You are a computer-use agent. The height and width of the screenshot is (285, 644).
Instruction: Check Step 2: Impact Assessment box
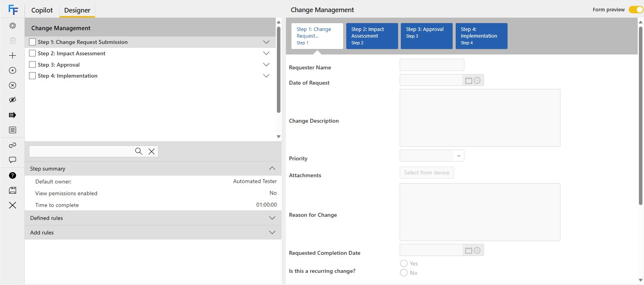point(33,53)
